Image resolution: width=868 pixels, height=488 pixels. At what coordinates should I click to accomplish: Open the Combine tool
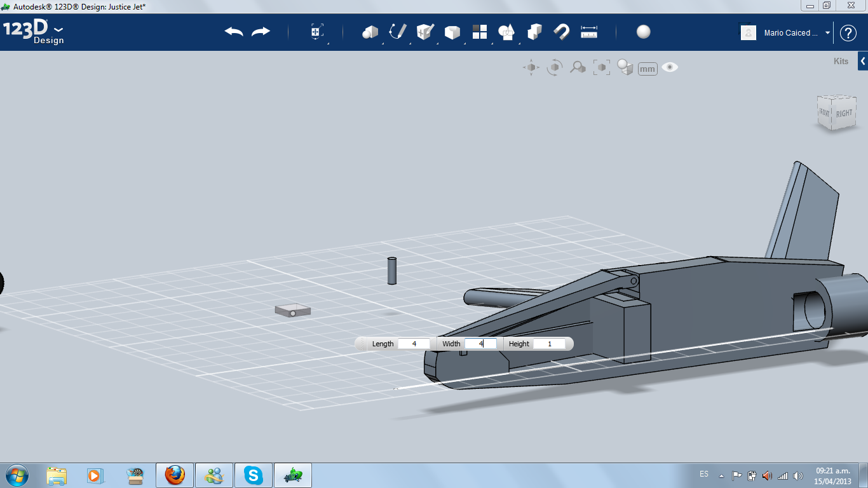click(x=534, y=32)
